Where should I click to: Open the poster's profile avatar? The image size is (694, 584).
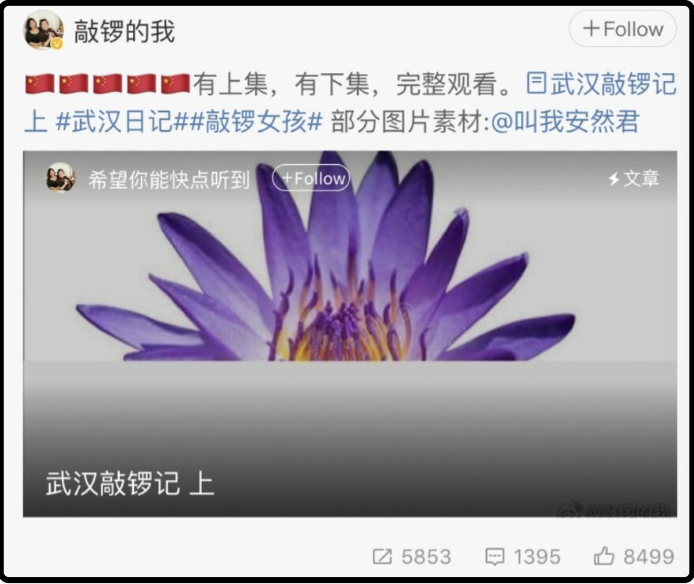[x=43, y=30]
